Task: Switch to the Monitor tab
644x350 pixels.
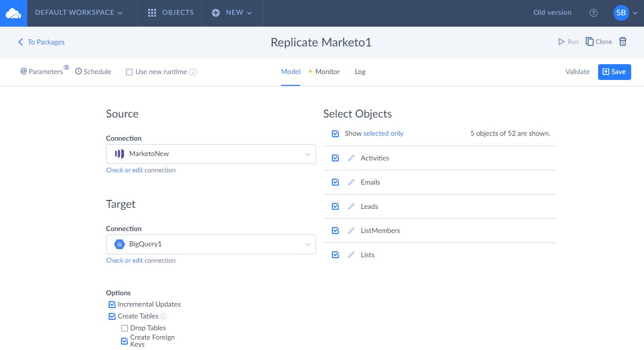Action: (x=327, y=72)
